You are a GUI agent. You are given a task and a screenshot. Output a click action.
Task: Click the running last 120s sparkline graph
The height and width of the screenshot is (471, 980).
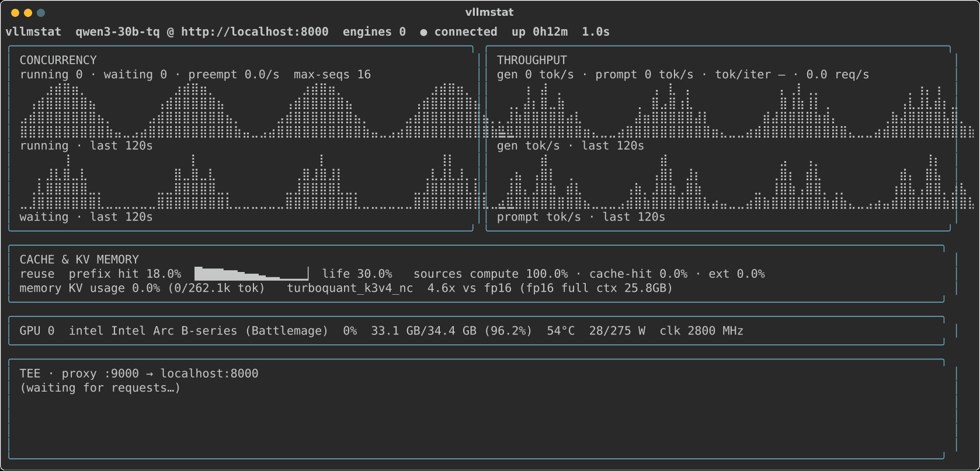(x=249, y=110)
